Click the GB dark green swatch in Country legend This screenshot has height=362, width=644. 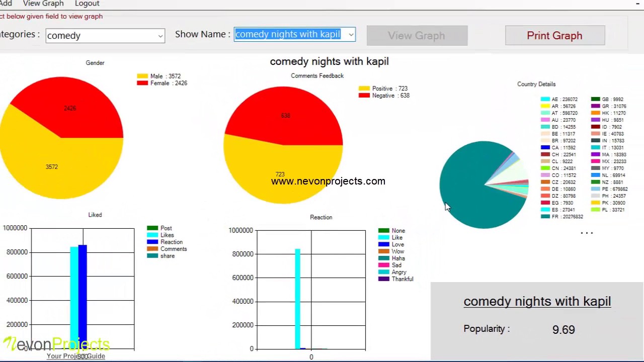click(596, 100)
